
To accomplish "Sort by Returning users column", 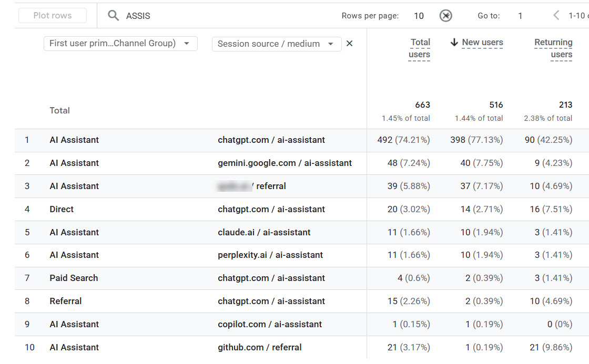I will pos(553,48).
